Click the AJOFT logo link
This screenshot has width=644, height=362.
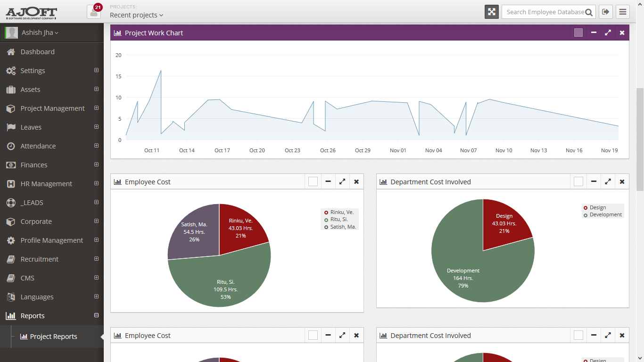[x=31, y=13]
